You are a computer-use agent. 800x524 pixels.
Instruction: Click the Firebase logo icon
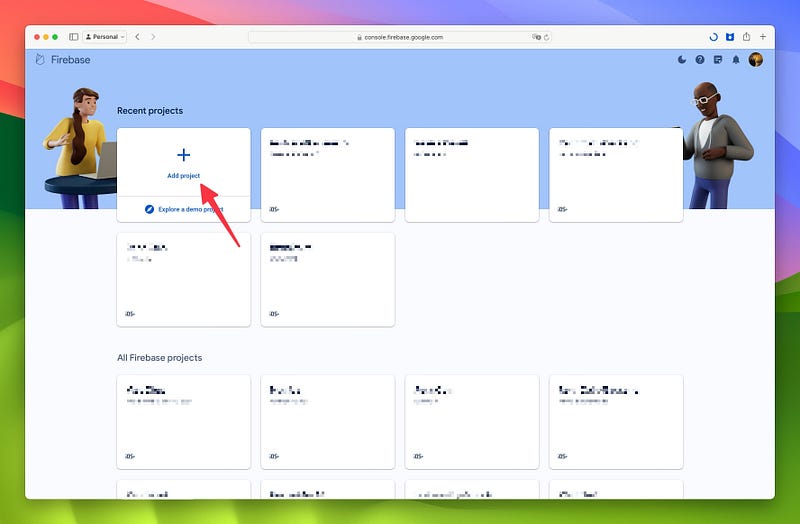tap(40, 60)
